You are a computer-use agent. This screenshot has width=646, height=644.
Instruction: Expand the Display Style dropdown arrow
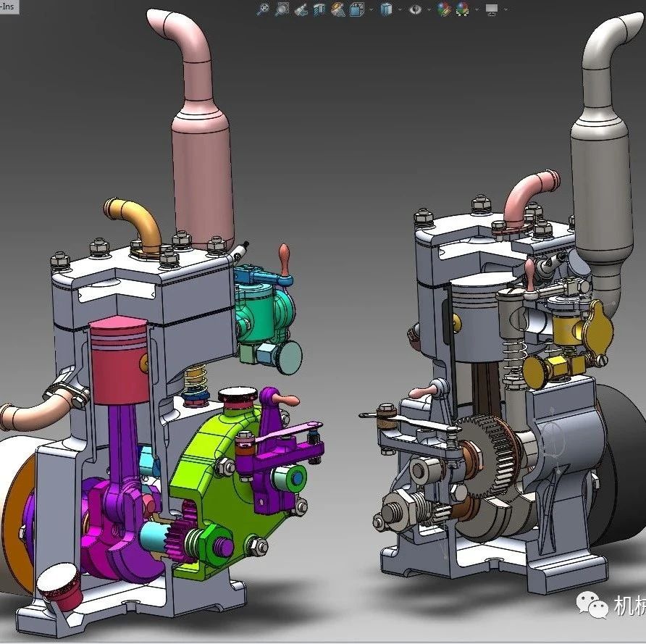tap(400, 9)
